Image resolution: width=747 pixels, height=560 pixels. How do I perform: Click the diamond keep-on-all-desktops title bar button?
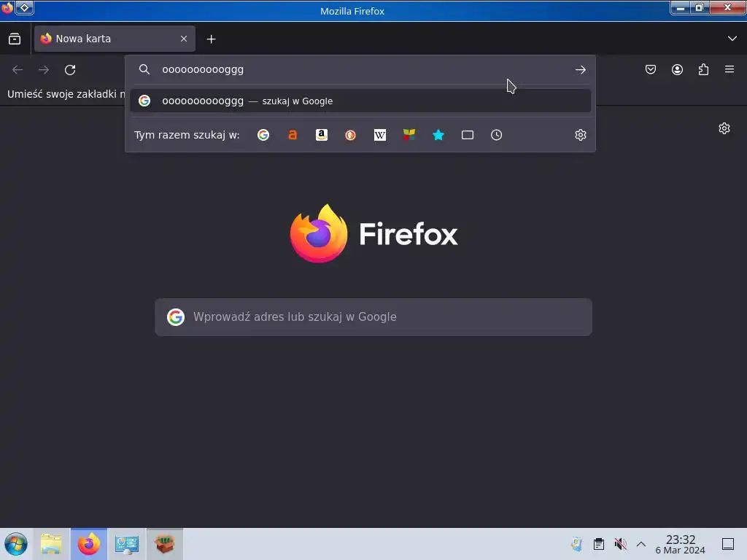(24, 7)
